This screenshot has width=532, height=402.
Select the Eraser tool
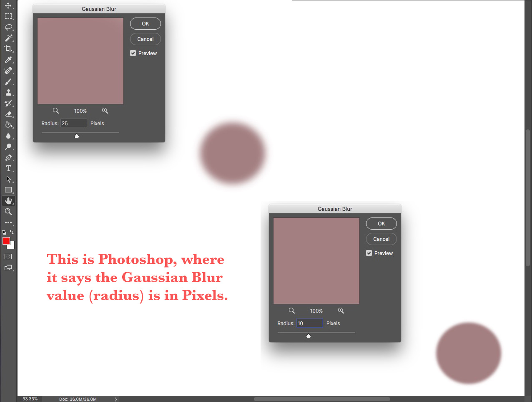(8, 114)
